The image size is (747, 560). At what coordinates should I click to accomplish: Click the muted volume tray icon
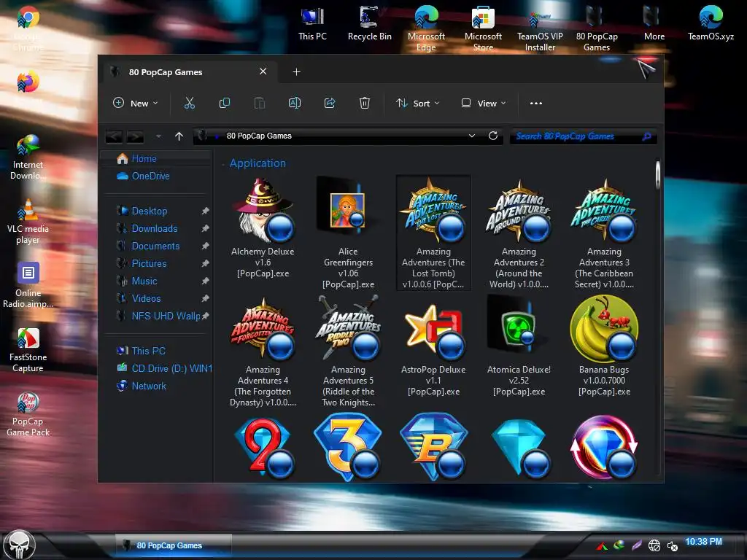pos(672,545)
